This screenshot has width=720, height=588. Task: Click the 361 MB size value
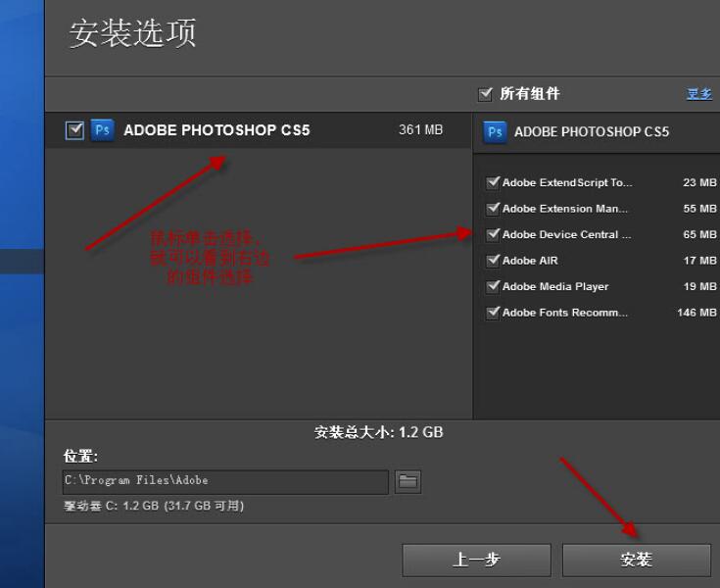pos(420,130)
